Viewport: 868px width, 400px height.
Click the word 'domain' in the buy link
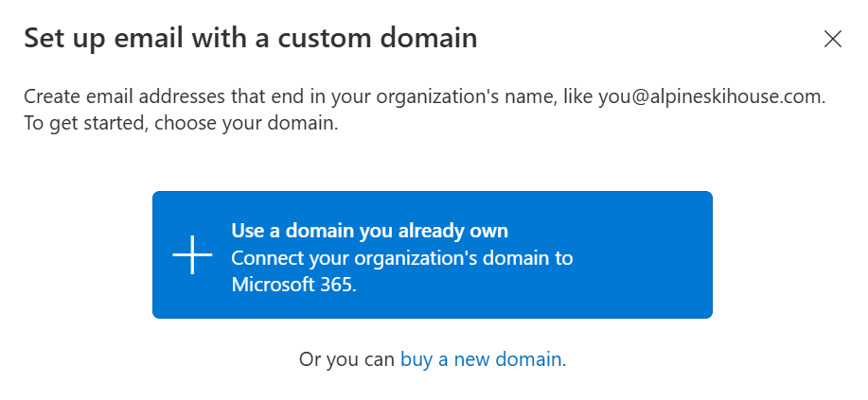coord(533,359)
